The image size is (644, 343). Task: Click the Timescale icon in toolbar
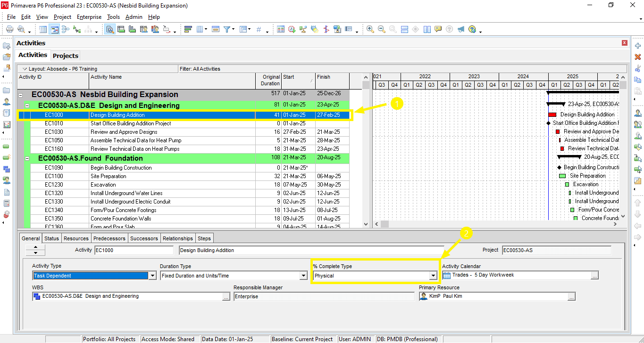[216, 29]
